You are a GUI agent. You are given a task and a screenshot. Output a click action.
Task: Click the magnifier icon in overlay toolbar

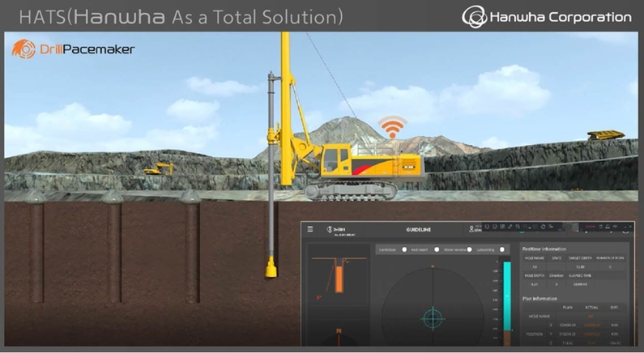coord(518,227)
